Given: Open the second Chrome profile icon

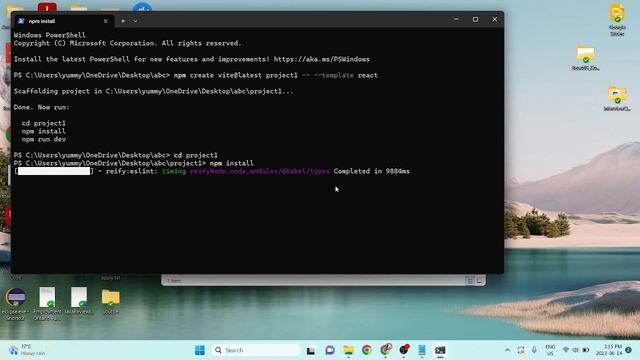Looking at the screenshot, I should click(386, 350).
